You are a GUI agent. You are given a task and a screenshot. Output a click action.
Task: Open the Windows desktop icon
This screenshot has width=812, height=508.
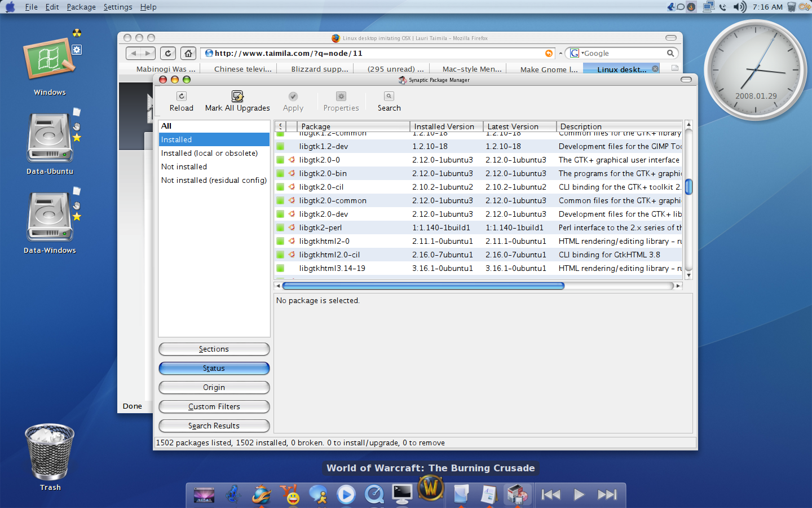(x=49, y=59)
